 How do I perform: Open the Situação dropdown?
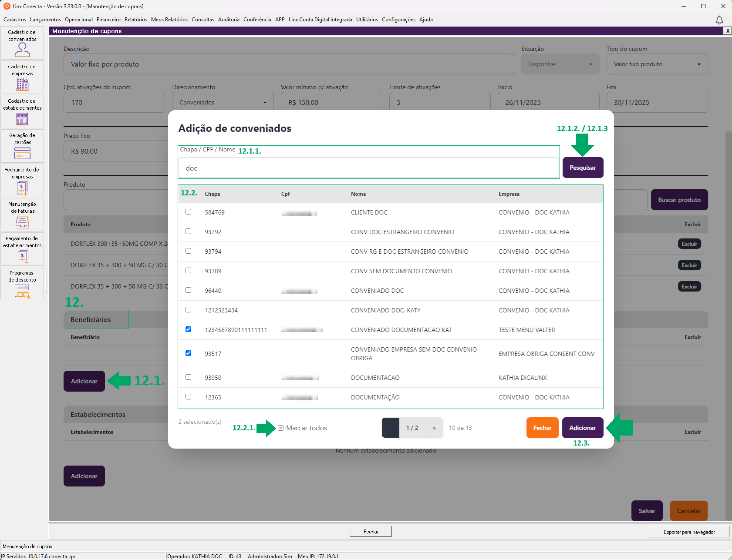point(560,64)
